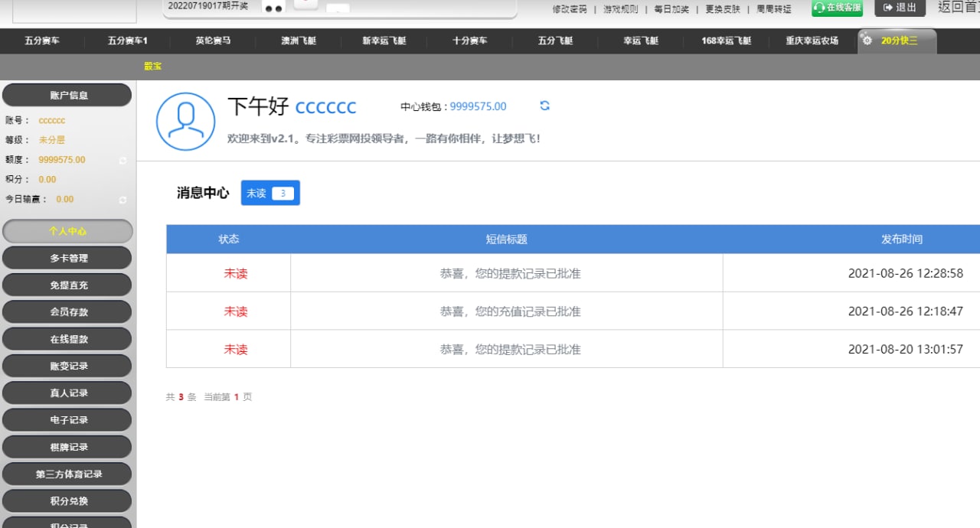The image size is (980, 528).
Task: Refresh the 额度 balance in the sidebar
Action: pyautogui.click(x=122, y=161)
